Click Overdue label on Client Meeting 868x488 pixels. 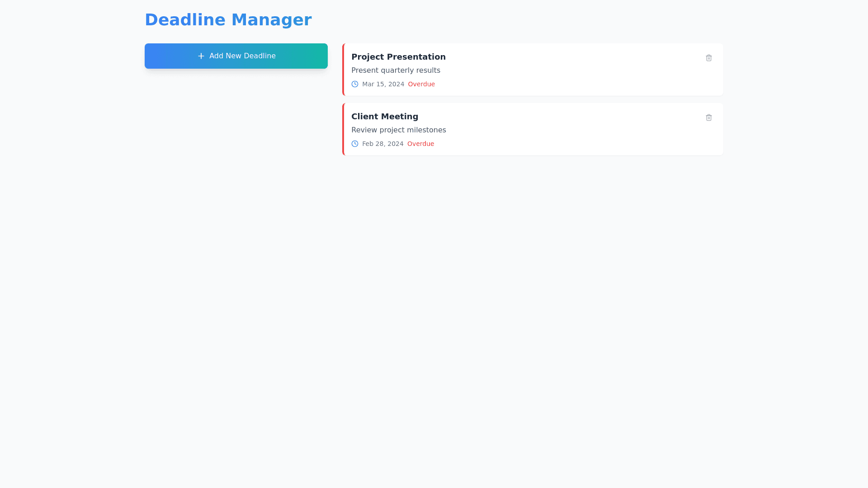coord(420,144)
